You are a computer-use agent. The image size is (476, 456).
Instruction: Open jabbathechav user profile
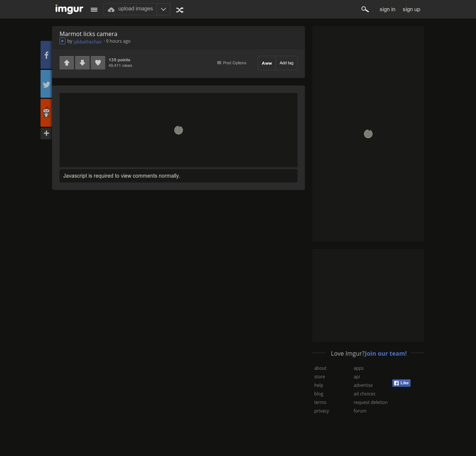click(87, 42)
